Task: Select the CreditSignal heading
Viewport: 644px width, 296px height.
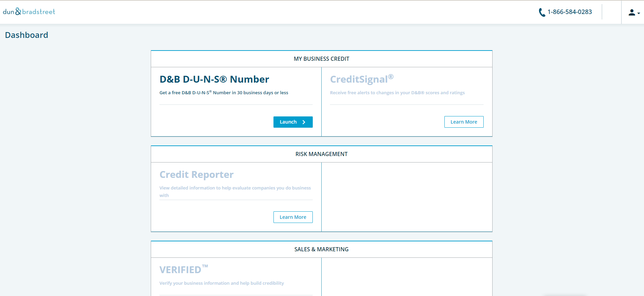Action: (362, 79)
